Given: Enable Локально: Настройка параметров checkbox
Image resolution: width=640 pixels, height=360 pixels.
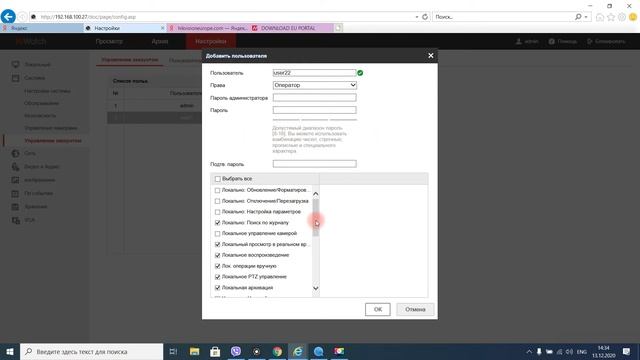Looking at the screenshot, I should (218, 212).
